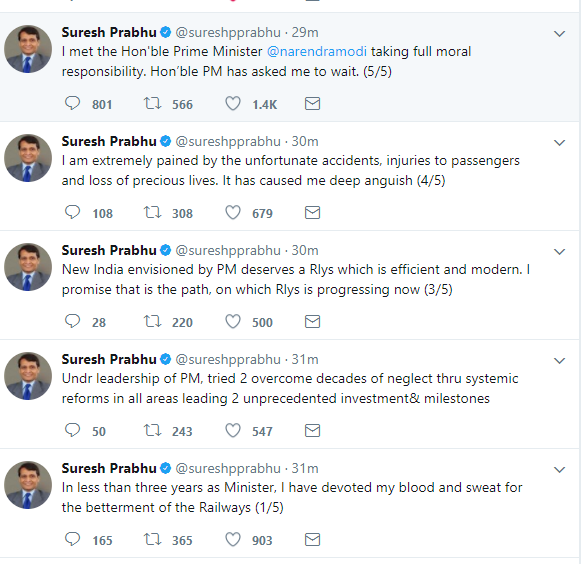Open @sureshpprabhu handle on the 29m tweet
This screenshot has height=564, width=581.
228,33
